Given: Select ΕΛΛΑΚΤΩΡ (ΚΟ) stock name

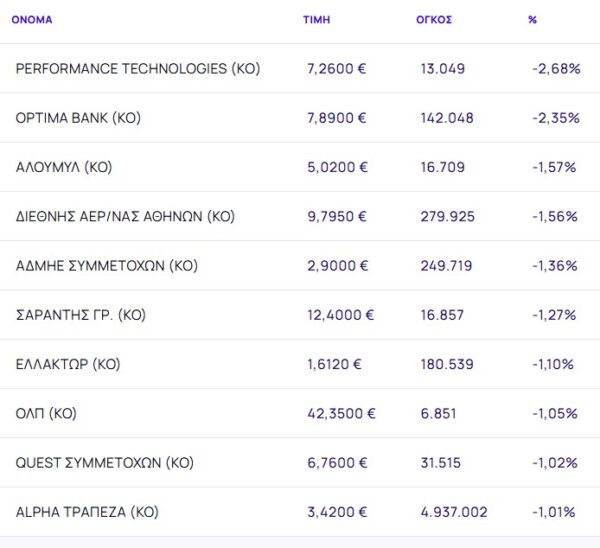Looking at the screenshot, I should tap(68, 364).
